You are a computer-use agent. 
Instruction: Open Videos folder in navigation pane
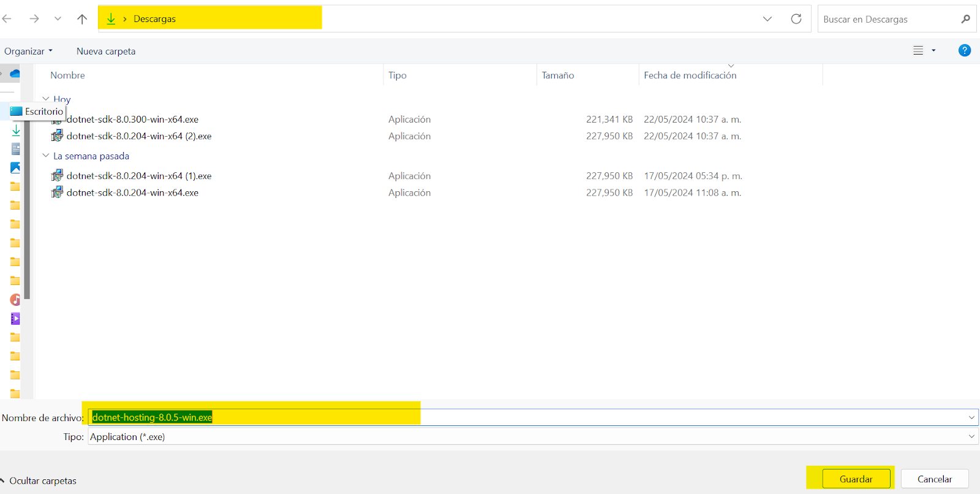click(15, 319)
